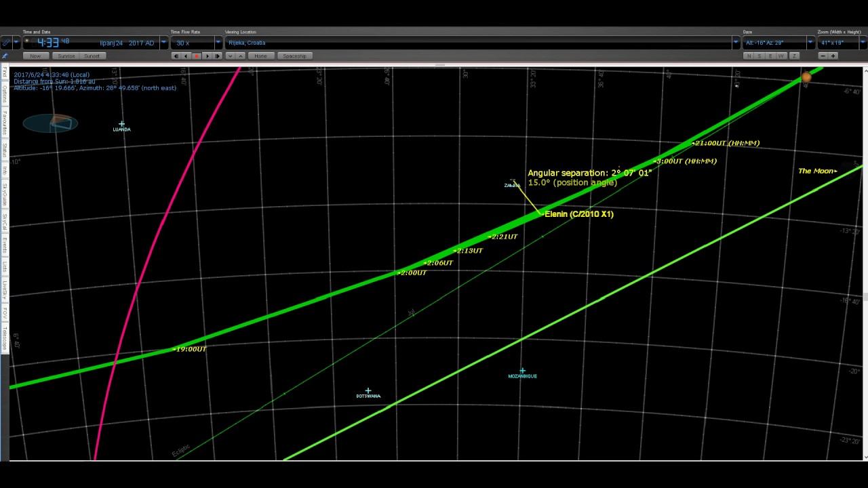Click the 19:00UT path marker
Viewport: 868px width, 488px height.
tap(191, 349)
